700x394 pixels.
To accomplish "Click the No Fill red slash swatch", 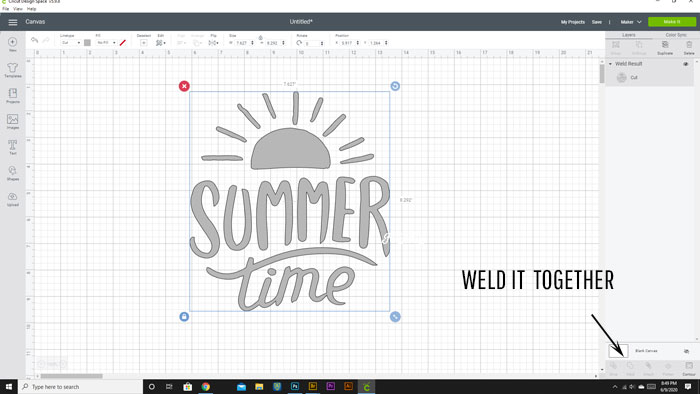I will 123,43.
